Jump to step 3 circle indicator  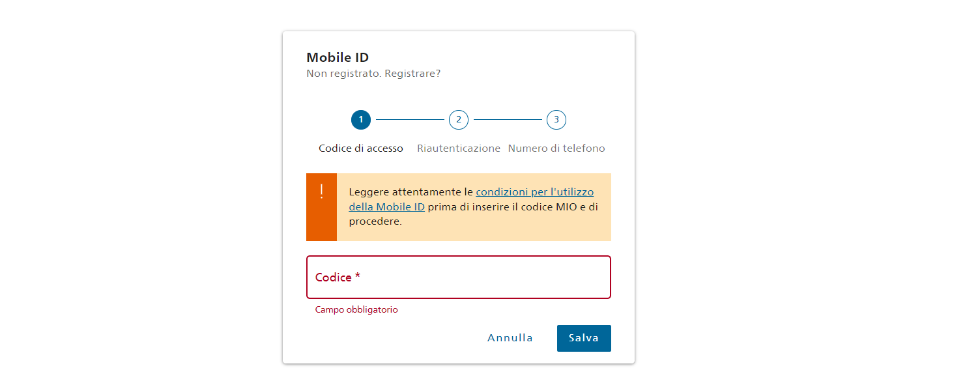click(x=556, y=120)
